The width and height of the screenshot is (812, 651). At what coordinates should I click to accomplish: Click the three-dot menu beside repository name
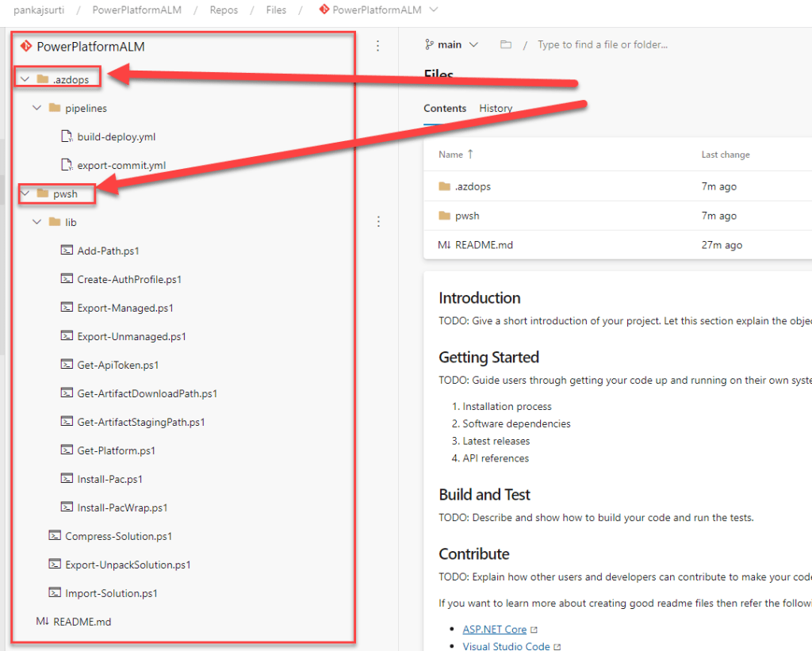coord(377,46)
